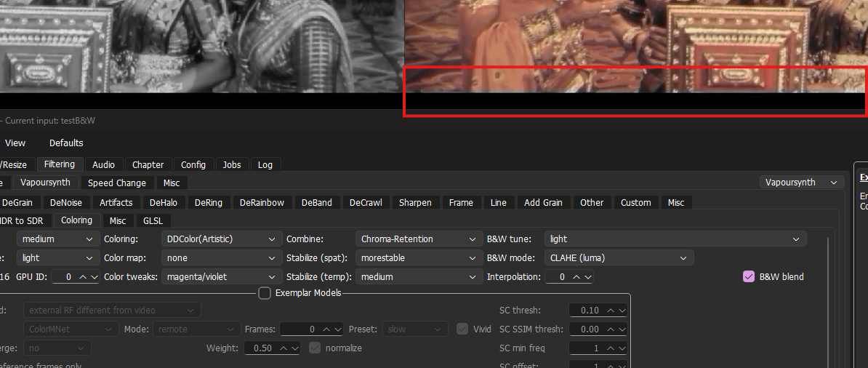
Task: Open the B&W mode CLAHE (luma) dropdown
Action: tap(618, 258)
